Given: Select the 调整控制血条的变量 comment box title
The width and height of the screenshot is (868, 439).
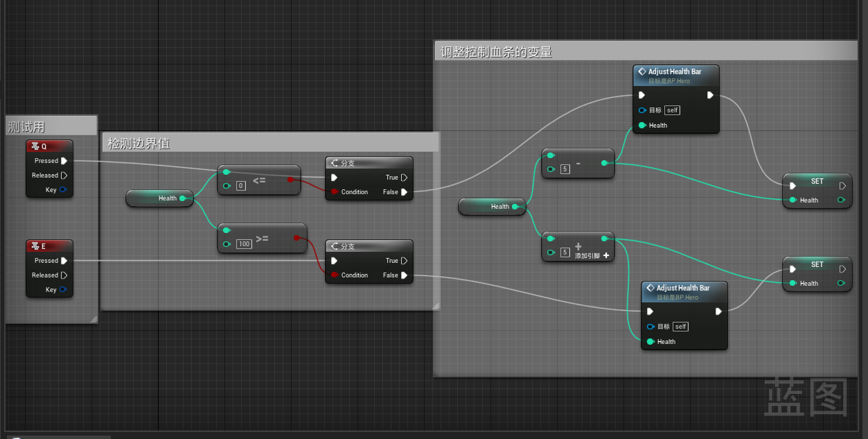Looking at the screenshot, I should (x=644, y=52).
